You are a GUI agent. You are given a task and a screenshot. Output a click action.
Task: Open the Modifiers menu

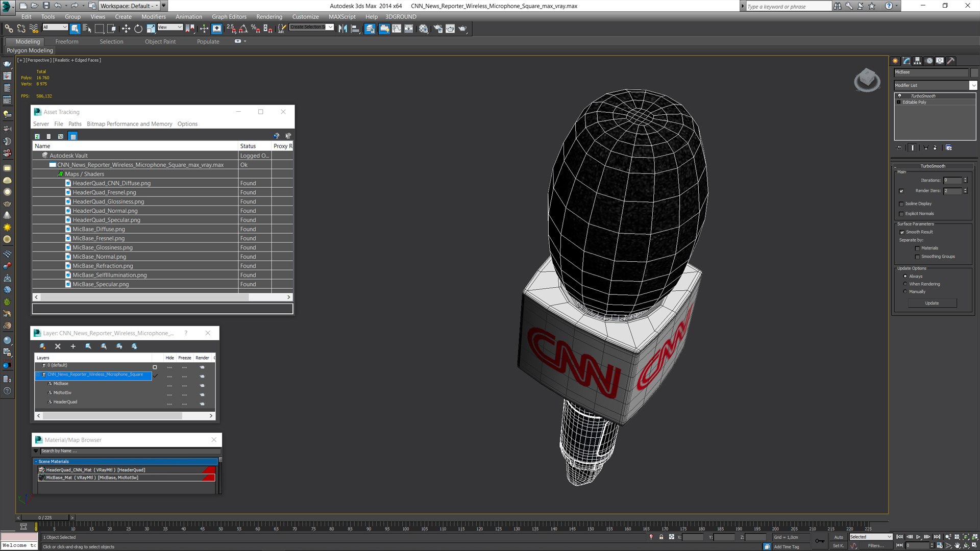click(153, 16)
